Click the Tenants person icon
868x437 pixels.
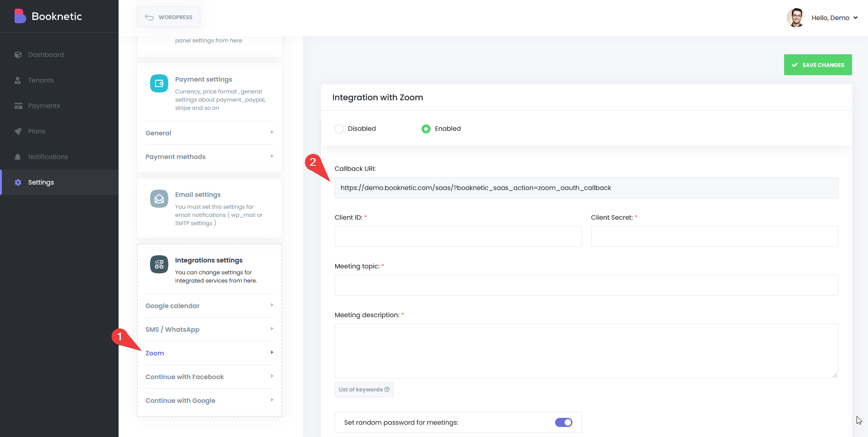(18, 80)
